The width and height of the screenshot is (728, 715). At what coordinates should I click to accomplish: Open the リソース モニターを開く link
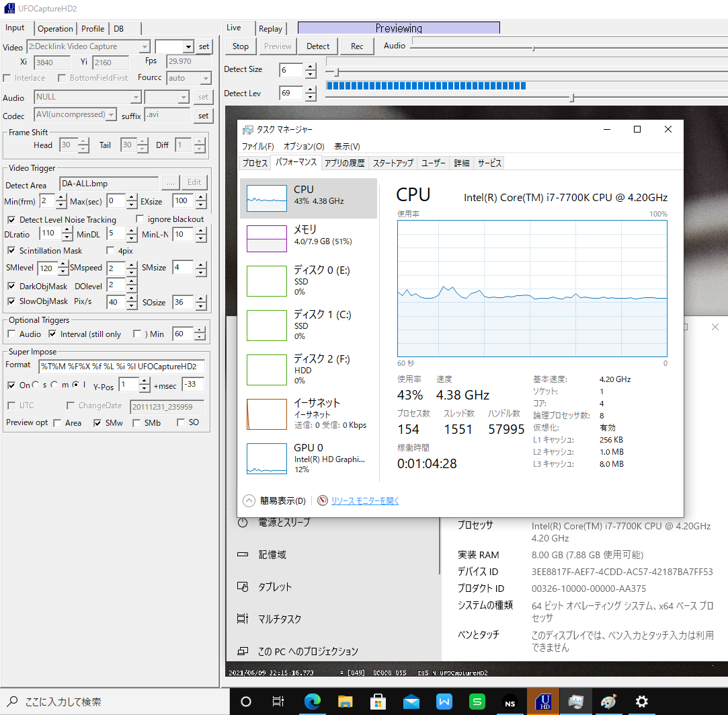[365, 500]
